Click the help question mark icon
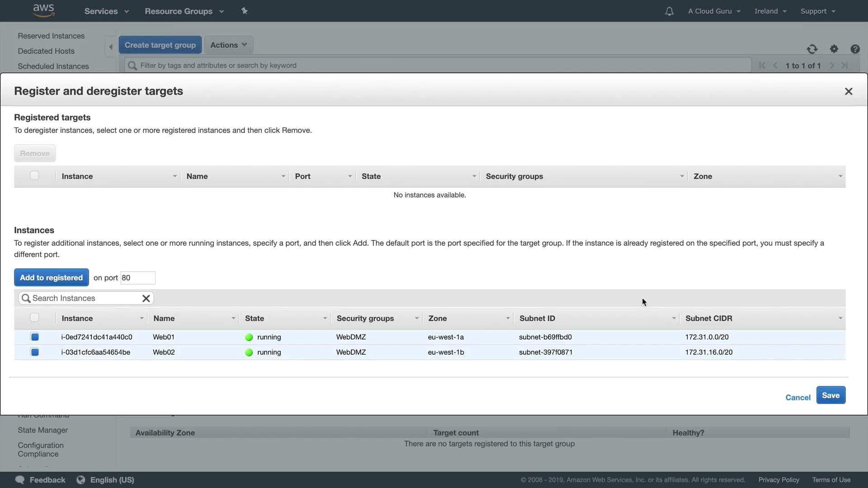 point(855,49)
